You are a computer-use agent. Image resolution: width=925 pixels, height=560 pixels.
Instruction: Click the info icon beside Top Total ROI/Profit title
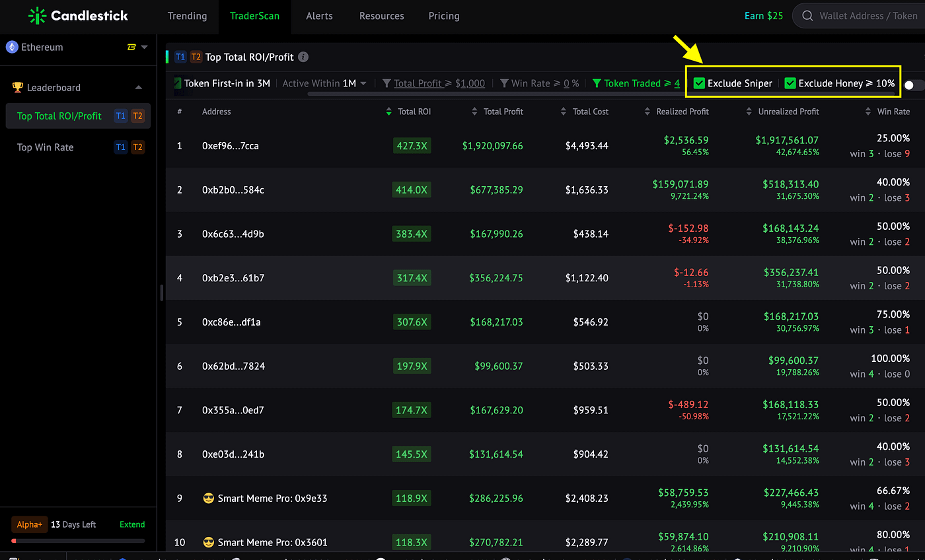click(x=303, y=57)
